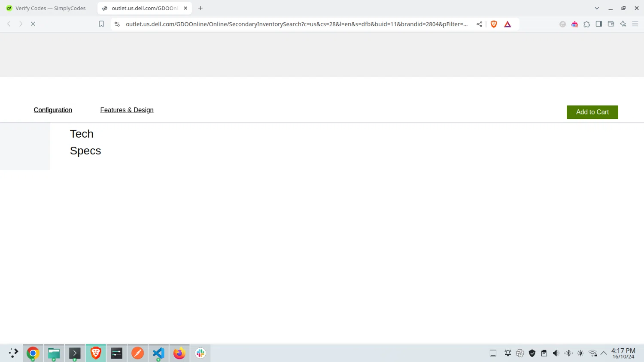This screenshot has width=644, height=362.
Task: Click the Tech Specs heading
Action: [85, 142]
